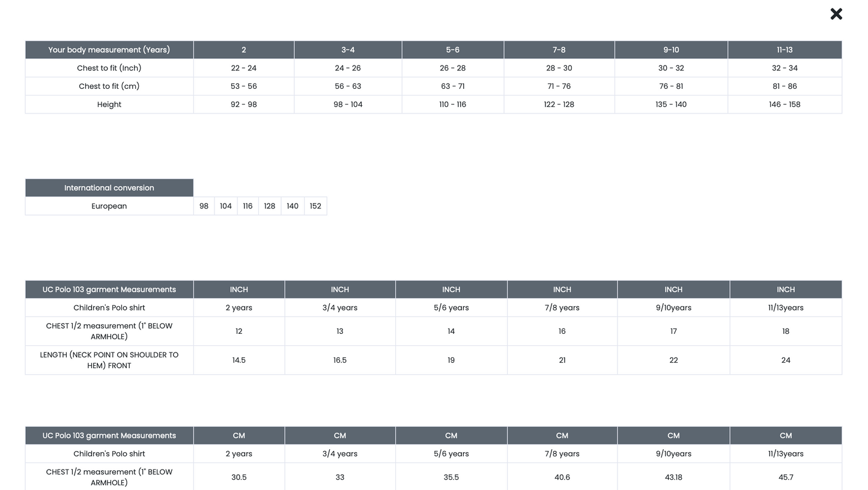Select European size 116 cell

(247, 206)
